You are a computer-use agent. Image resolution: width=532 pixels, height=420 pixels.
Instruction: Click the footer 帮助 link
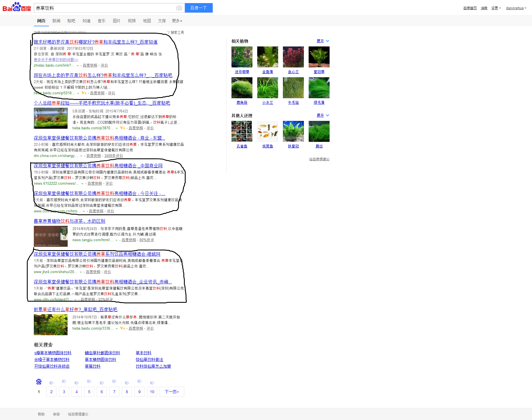(41, 414)
